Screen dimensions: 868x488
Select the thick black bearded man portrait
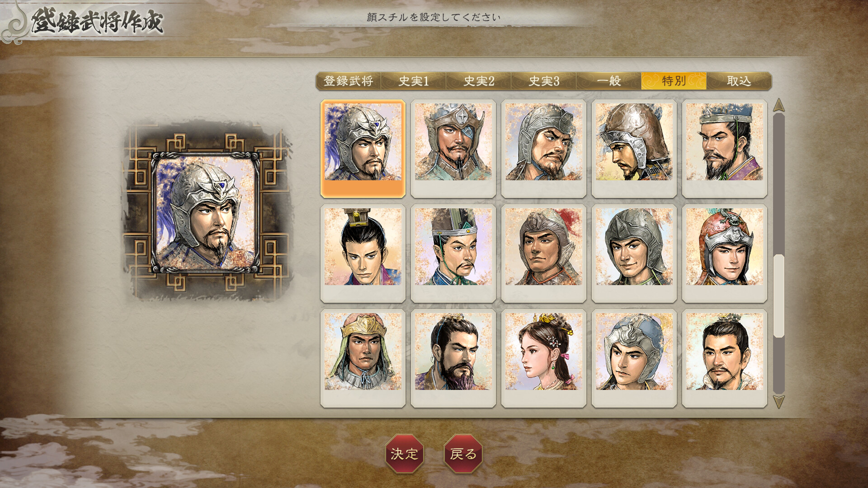(453, 358)
